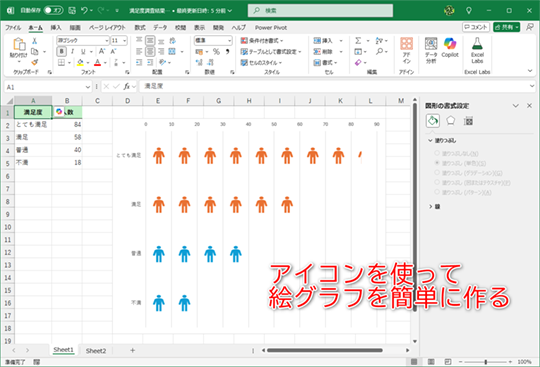Click the Save icon in title bar
Screen dimensions: 540x367
pos(72,11)
